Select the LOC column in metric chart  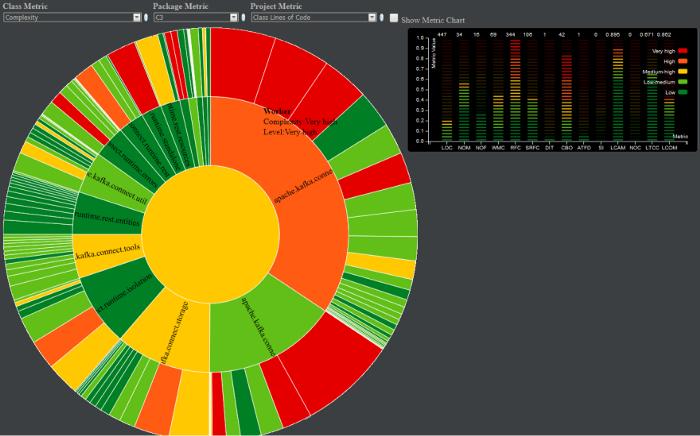tap(447, 90)
